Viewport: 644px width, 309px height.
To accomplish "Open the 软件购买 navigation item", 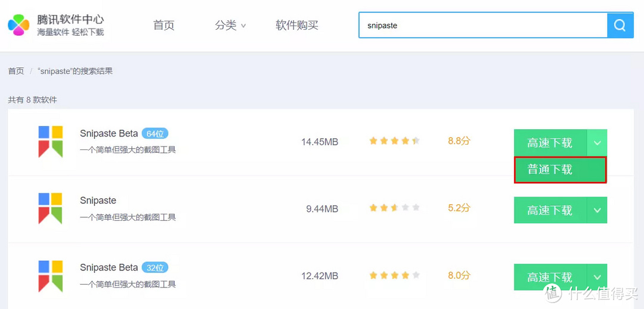I will tap(297, 26).
